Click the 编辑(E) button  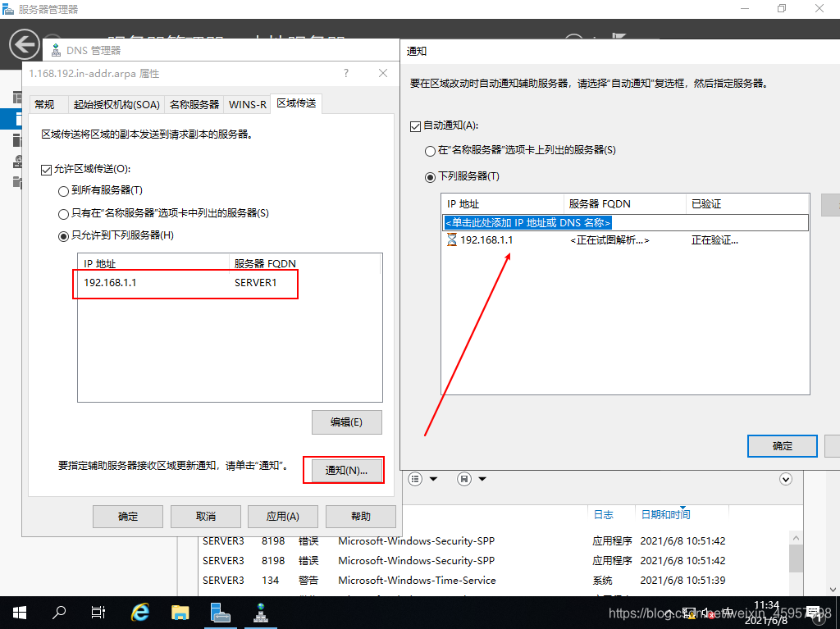(346, 422)
